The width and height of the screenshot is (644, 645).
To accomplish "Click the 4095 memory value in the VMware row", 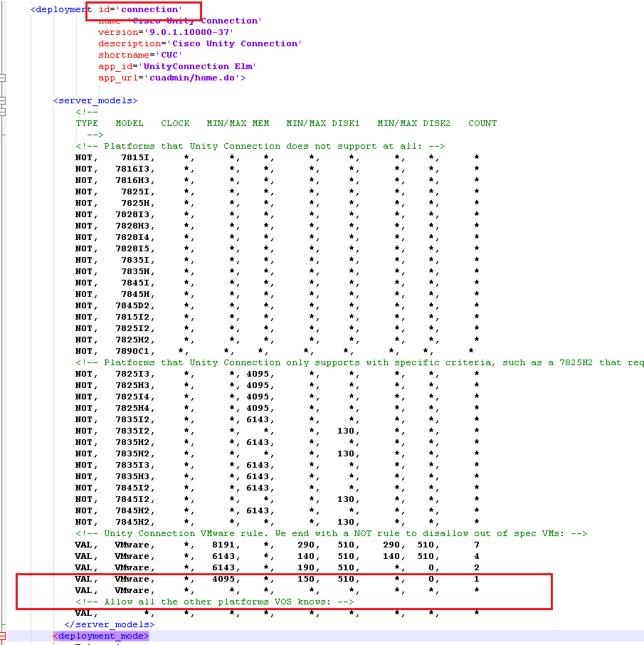I will pyautogui.click(x=223, y=580).
